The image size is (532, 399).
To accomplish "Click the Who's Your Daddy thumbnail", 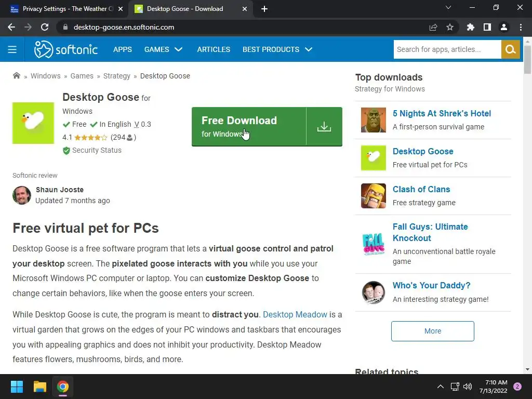I will (x=373, y=292).
